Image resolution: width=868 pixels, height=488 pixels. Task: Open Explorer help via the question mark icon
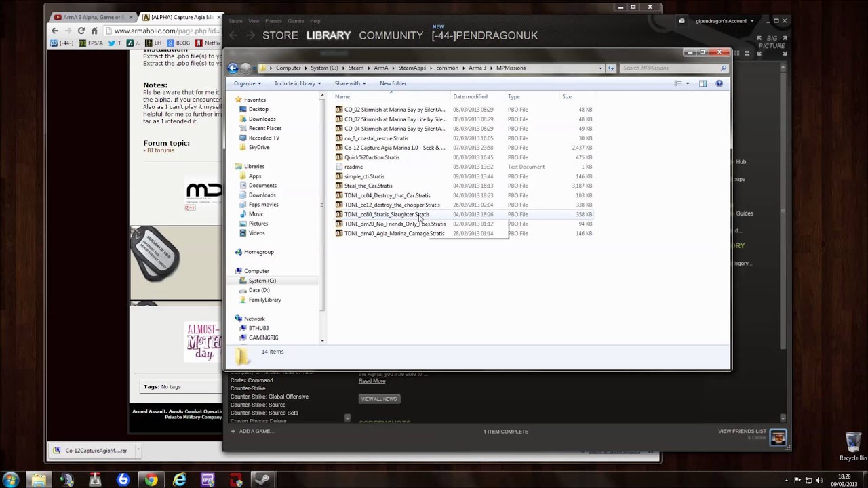(719, 83)
